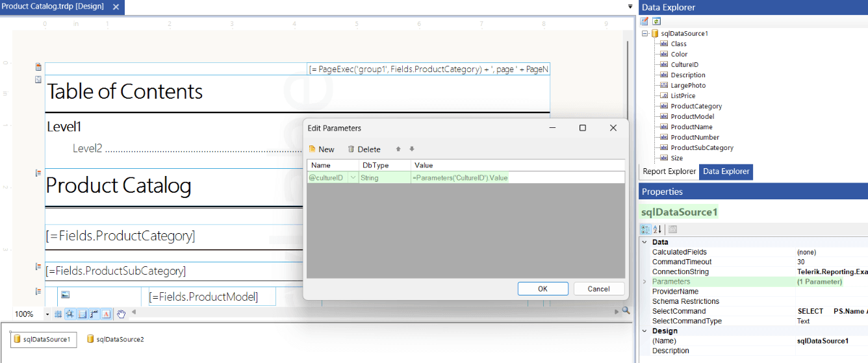Click the LargePhoto binary field icon

click(664, 85)
